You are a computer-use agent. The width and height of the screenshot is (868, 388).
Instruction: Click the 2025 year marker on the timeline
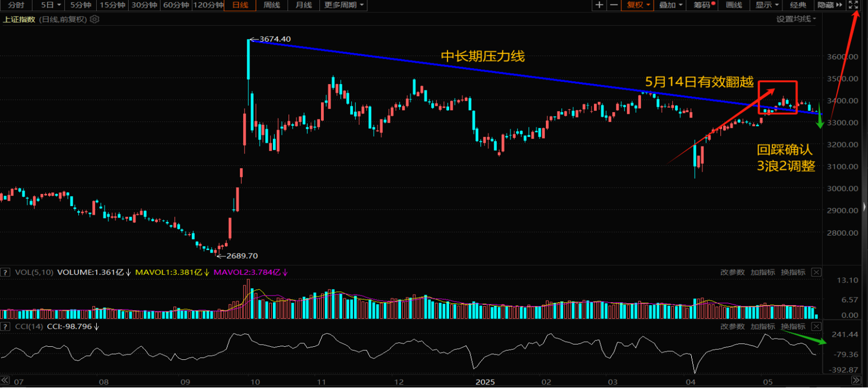(484, 381)
